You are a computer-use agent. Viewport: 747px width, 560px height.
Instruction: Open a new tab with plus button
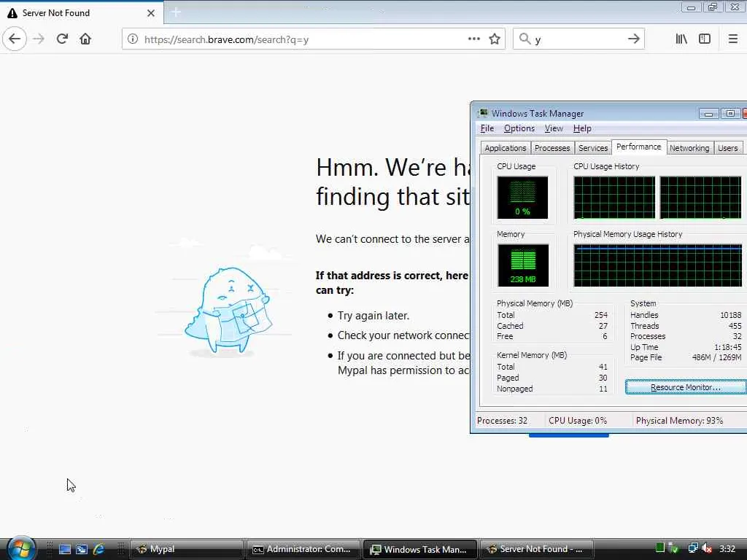click(176, 12)
